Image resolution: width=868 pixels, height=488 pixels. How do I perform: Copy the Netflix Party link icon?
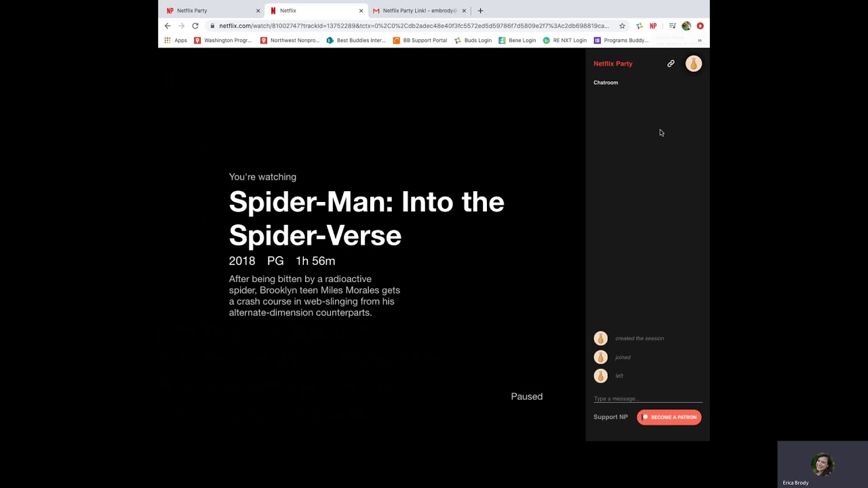point(671,64)
